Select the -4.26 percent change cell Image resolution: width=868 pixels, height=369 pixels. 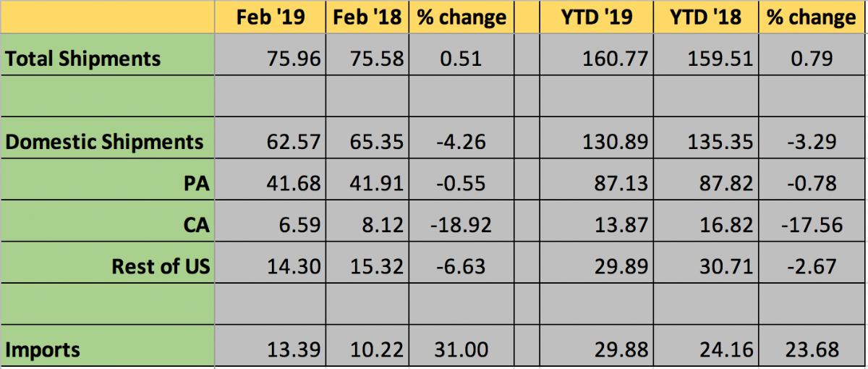[x=459, y=142]
